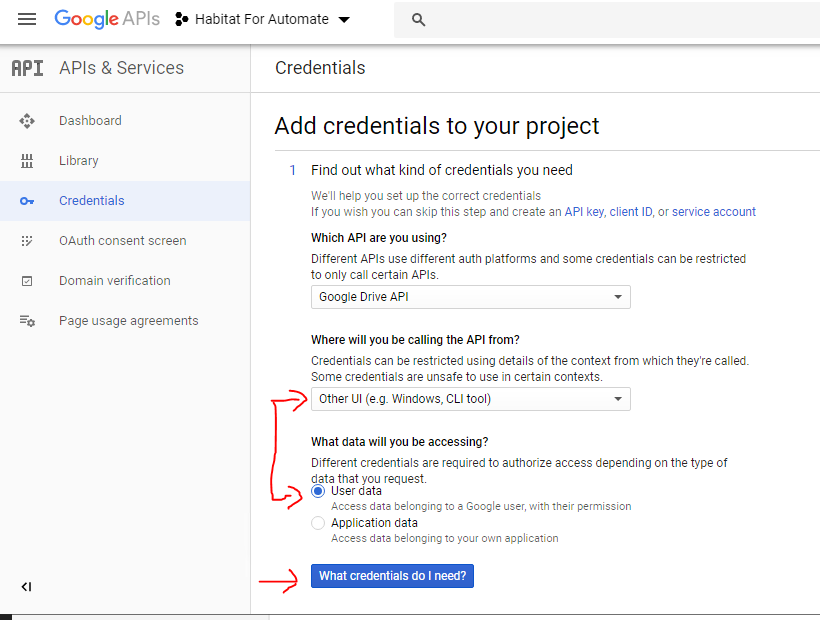Screen dimensions: 820x620
Task: Click the project hexagon icon
Action: click(181, 19)
